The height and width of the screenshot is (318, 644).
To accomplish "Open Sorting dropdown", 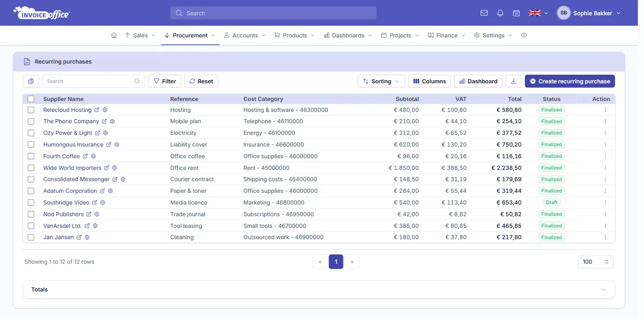I will click(x=381, y=81).
